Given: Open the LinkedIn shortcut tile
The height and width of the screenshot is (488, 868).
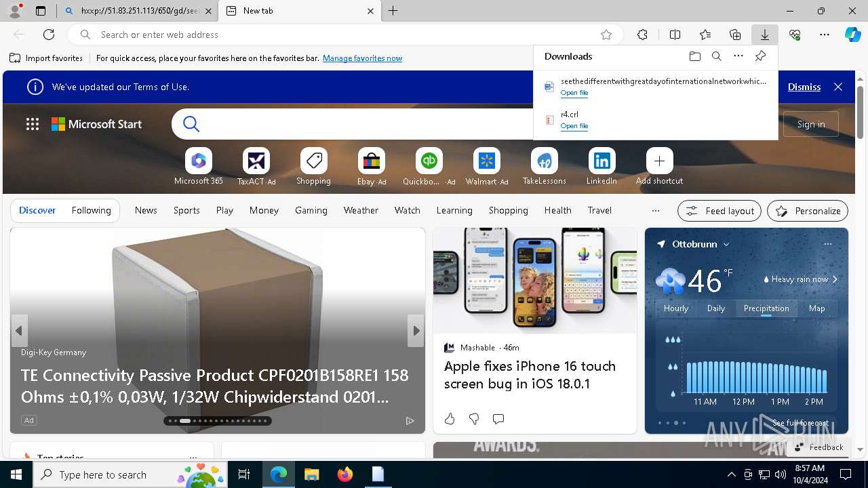Looking at the screenshot, I should tap(601, 167).
